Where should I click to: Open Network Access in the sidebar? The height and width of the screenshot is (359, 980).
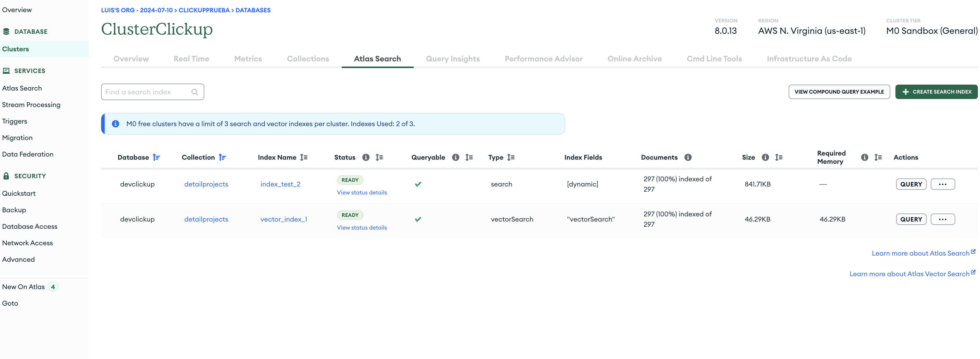point(27,243)
